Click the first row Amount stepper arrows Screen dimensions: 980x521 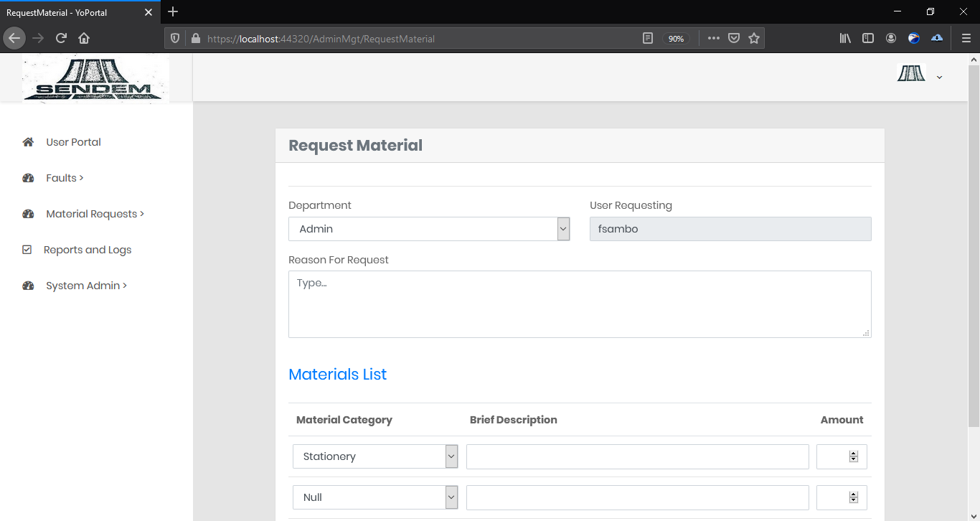point(853,456)
